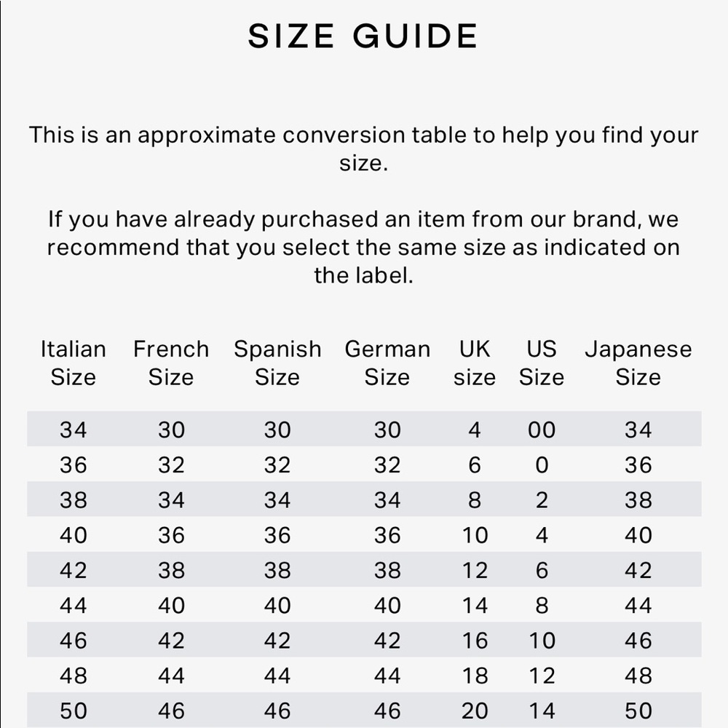Screen dimensions: 728x728
Task: Click the Japanese Size column header
Action: tap(638, 363)
